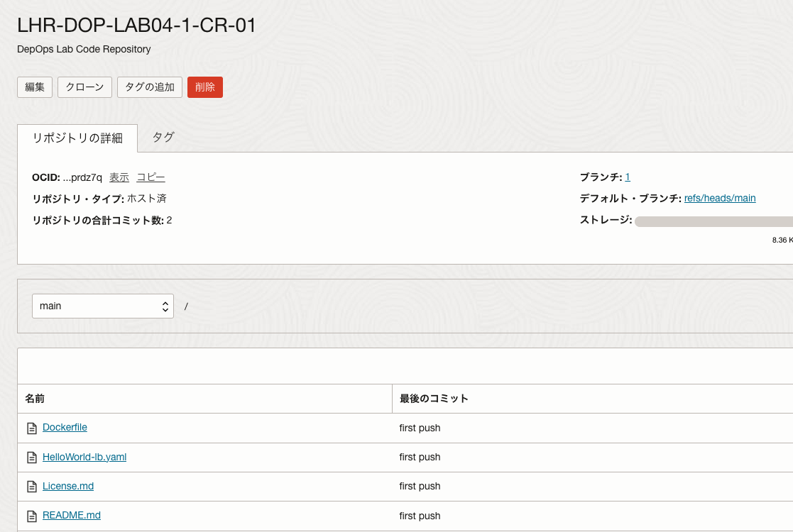Open the Dockerfile file
Viewport: 793px width, 532px height.
click(x=65, y=427)
